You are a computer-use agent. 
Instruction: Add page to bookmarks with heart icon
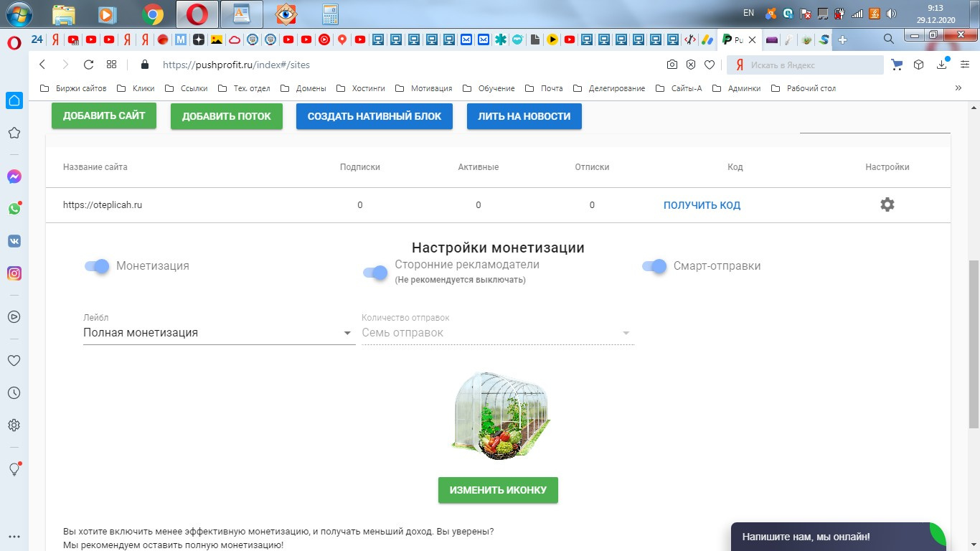(710, 65)
